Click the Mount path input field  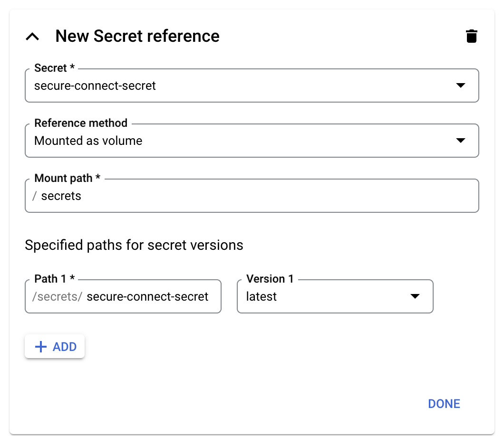tap(190, 196)
